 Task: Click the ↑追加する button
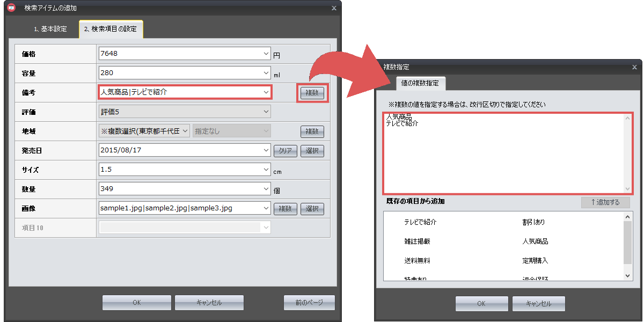point(605,202)
